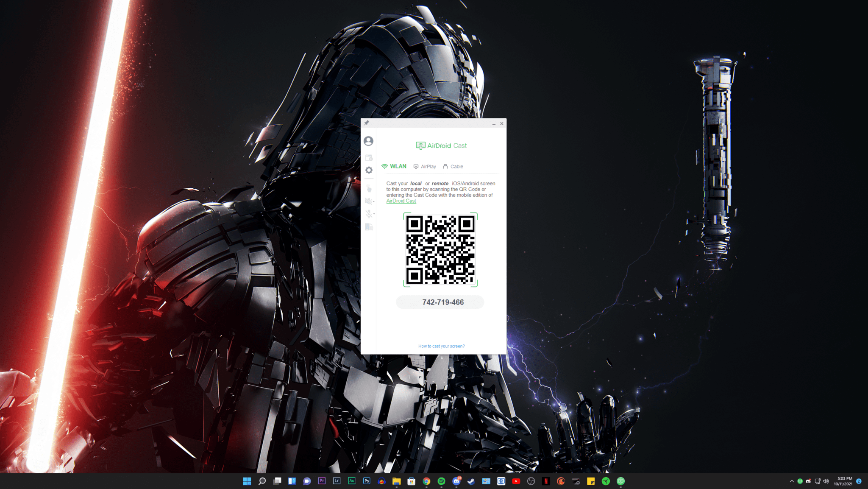This screenshot has width=868, height=489.
Task: Open the 'How to cast your screen?' link
Action: pyautogui.click(x=441, y=346)
